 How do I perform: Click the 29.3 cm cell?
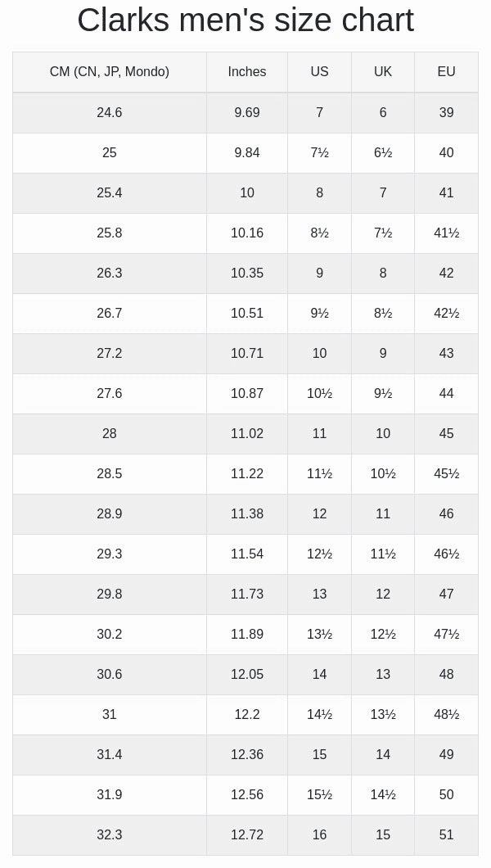coord(110,554)
